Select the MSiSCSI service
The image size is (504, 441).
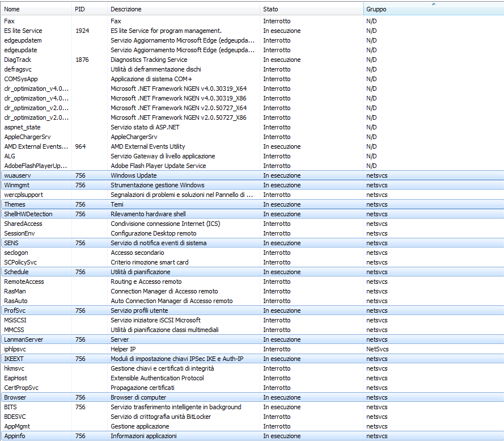(15, 321)
